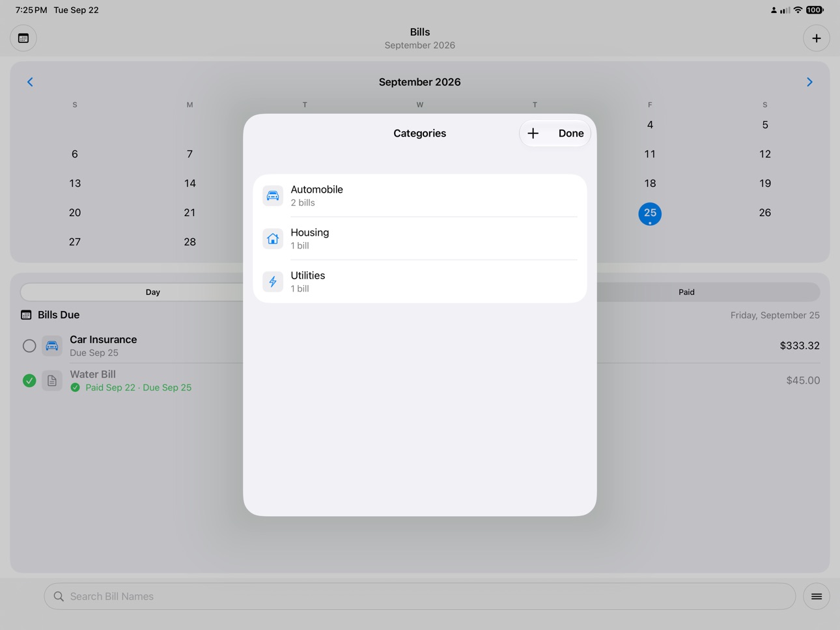Image resolution: width=840 pixels, height=630 pixels.
Task: Switch to the Paid tab
Action: (686, 292)
